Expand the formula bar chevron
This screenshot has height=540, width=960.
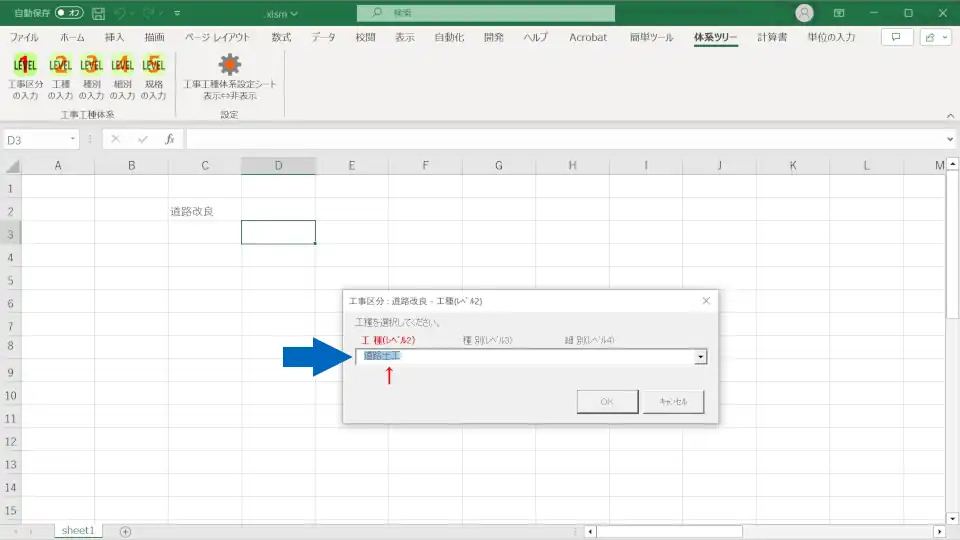pos(950,140)
